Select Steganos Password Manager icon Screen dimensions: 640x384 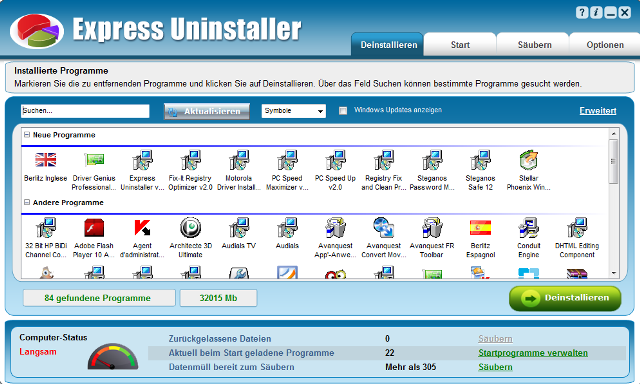432,160
